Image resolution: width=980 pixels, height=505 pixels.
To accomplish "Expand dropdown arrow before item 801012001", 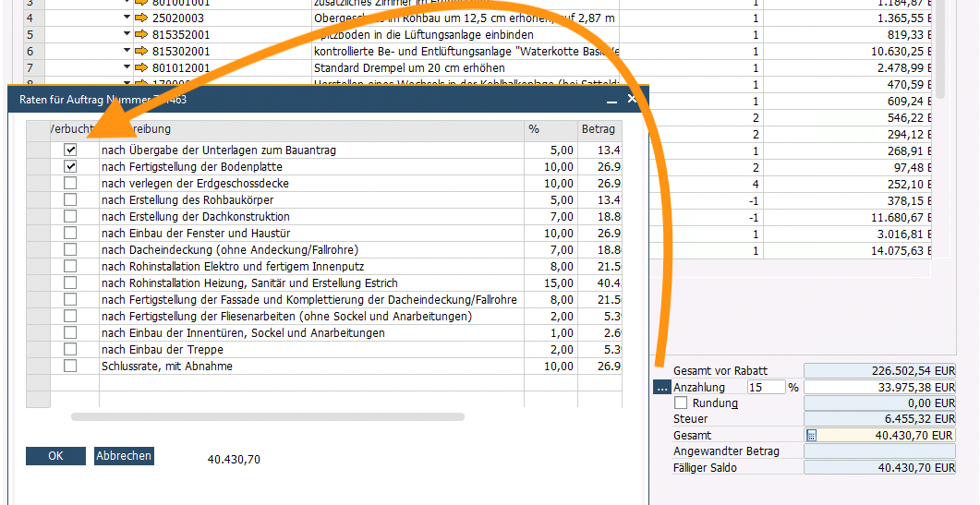I will (127, 68).
